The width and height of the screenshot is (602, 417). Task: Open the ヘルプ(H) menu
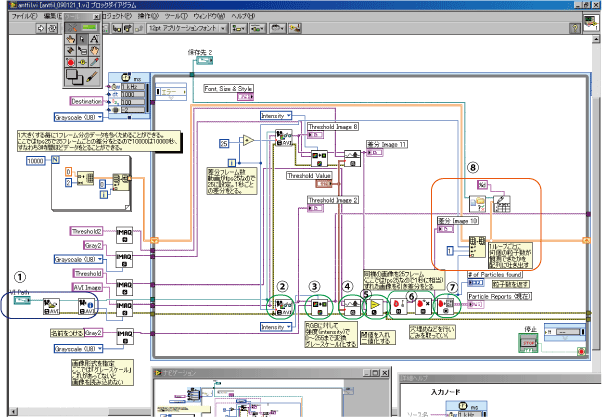tap(243, 16)
